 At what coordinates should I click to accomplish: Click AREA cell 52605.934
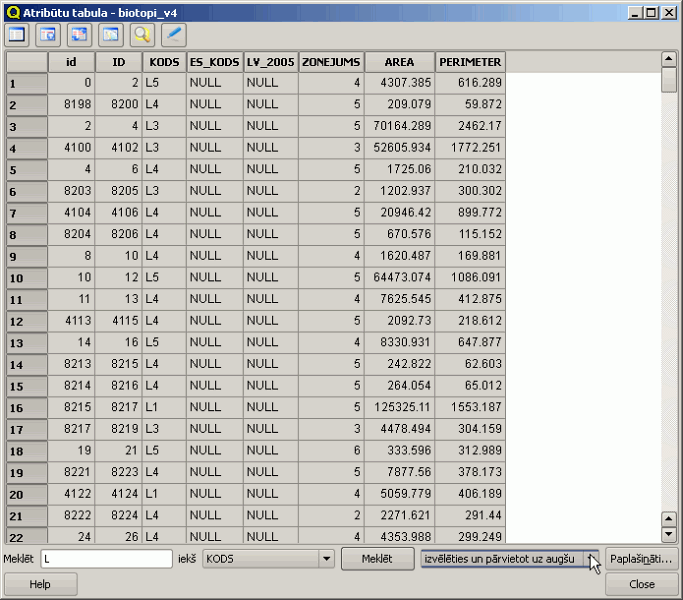click(x=399, y=147)
